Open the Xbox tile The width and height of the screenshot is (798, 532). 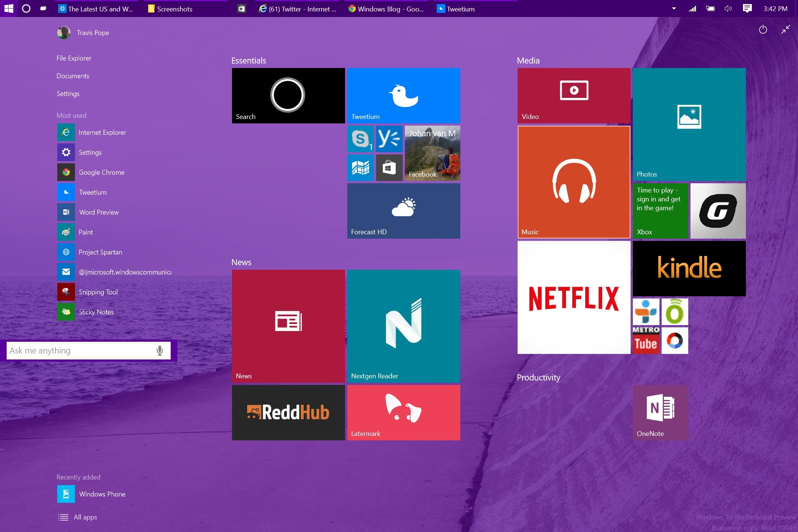(660, 211)
